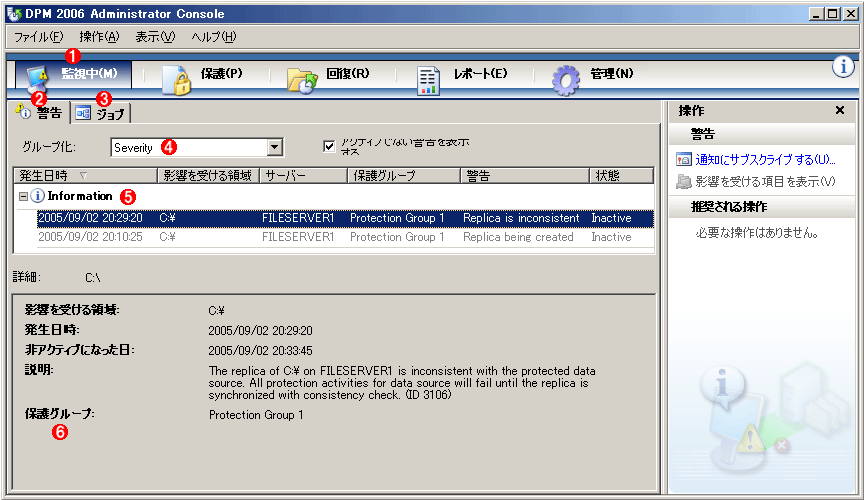This screenshot has width=864, height=500.
Task: Click the blue information help icon
Action: click(843, 67)
